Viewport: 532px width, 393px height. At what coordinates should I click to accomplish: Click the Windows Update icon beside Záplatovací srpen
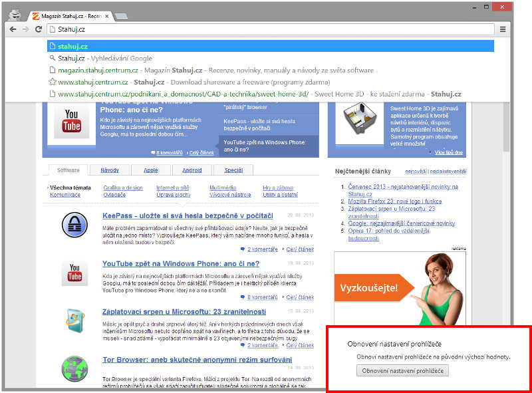pos(74,321)
